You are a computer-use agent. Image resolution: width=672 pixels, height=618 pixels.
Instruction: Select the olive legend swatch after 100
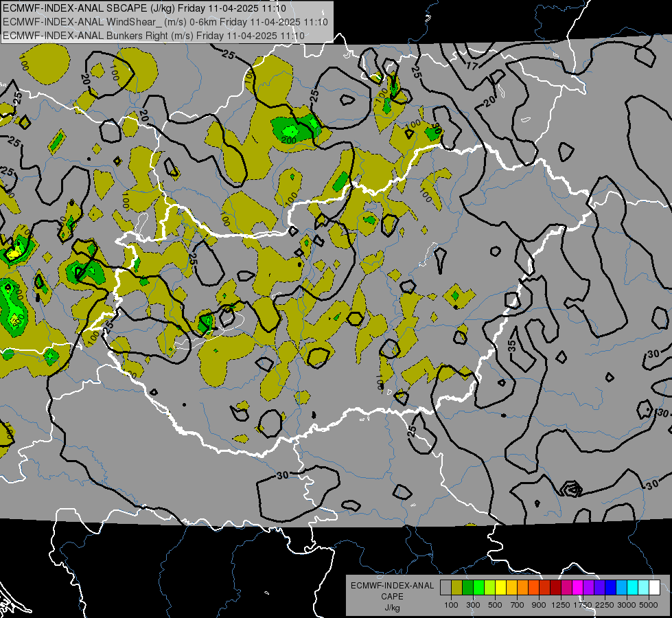pos(456,587)
